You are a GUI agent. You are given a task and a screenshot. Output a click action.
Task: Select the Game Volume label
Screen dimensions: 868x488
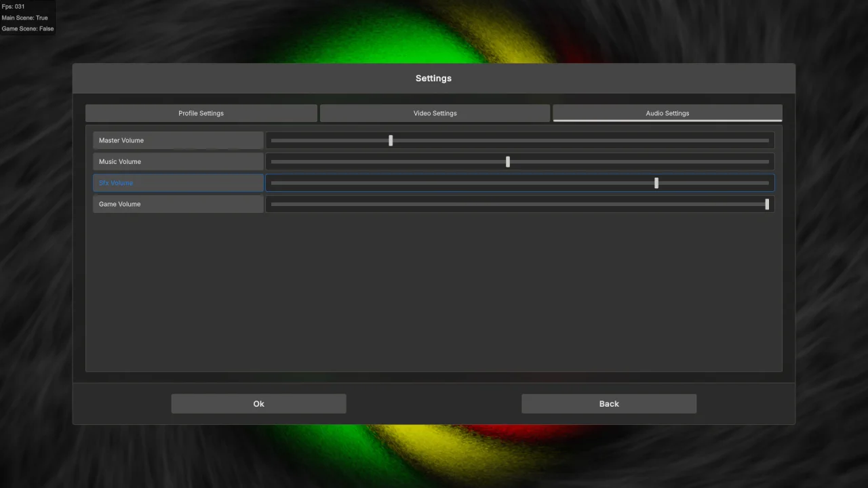pos(178,204)
